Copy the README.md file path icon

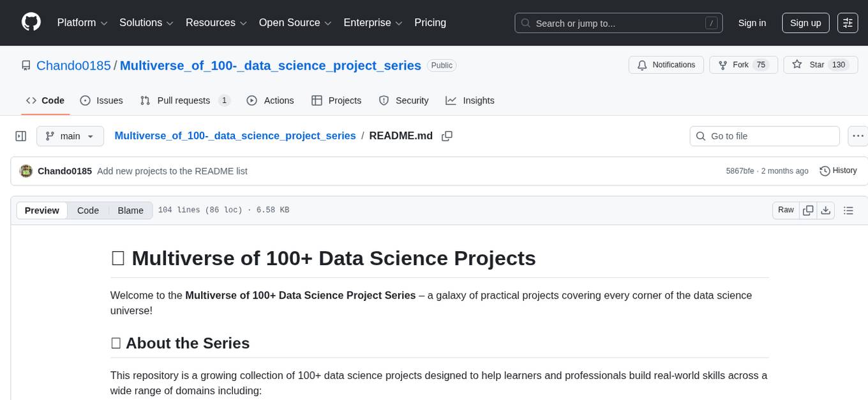pyautogui.click(x=447, y=135)
